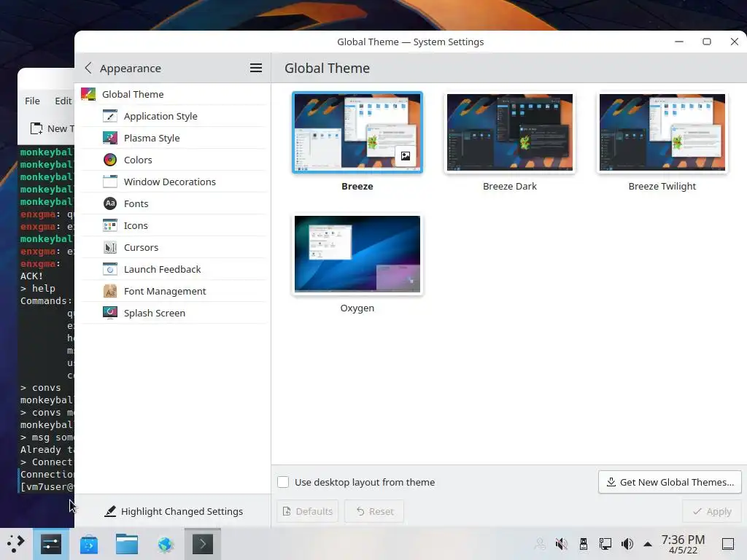This screenshot has width=747, height=560.
Task: Click the 'Oxygen' label text
Action: click(x=357, y=308)
